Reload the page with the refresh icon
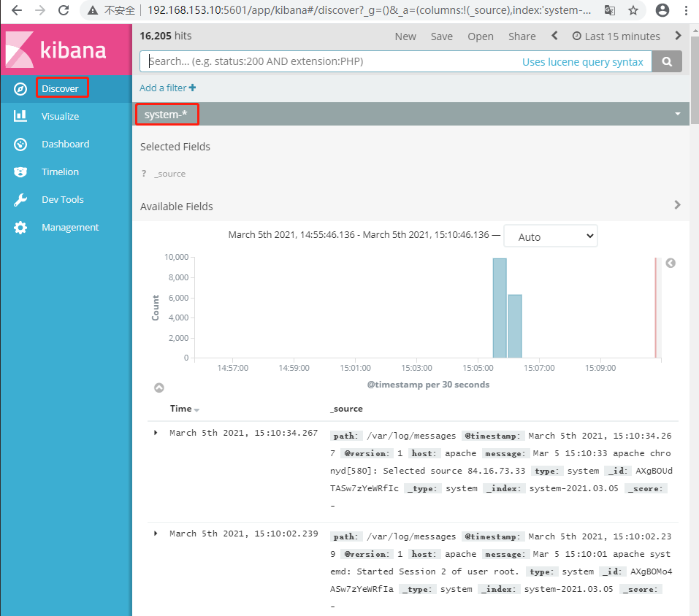This screenshot has width=699, height=616. tap(64, 10)
